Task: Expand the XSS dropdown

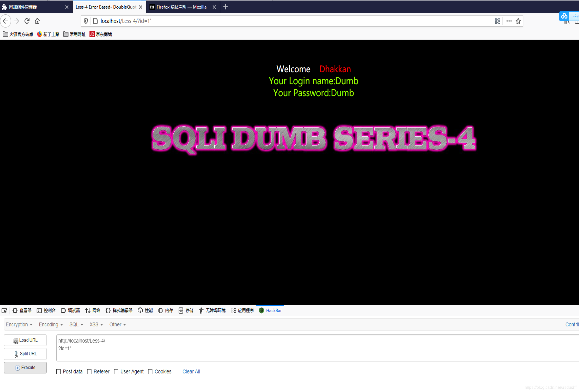Action: [96, 324]
